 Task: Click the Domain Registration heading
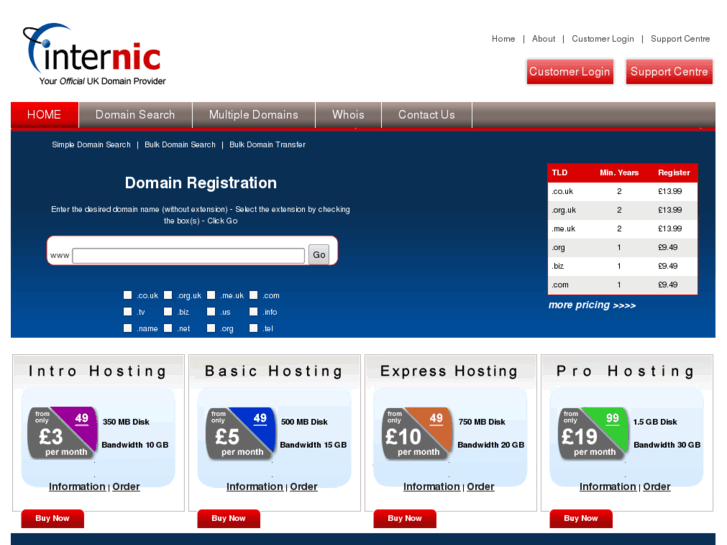click(x=201, y=183)
